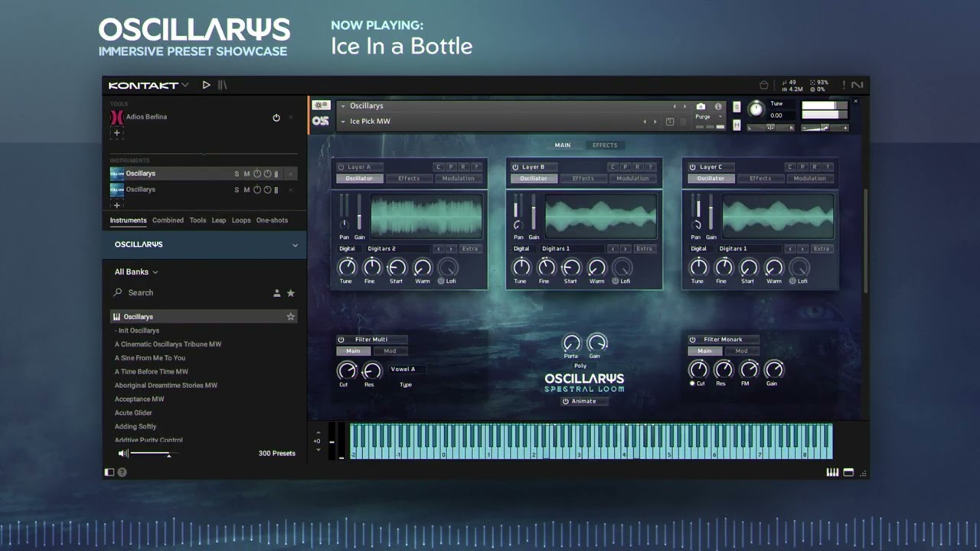The height and width of the screenshot is (551, 980).
Task: Mute the first Oscillarys instrument
Action: click(x=247, y=174)
